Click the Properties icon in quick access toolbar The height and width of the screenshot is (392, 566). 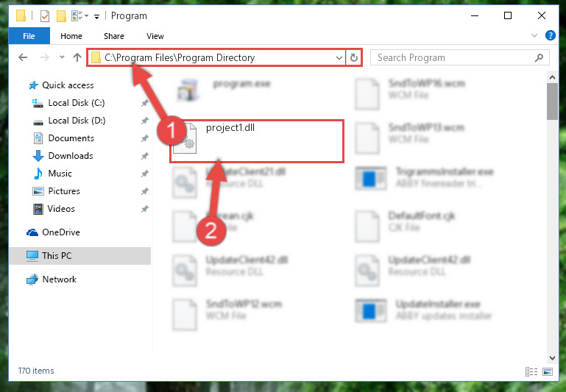pos(45,16)
